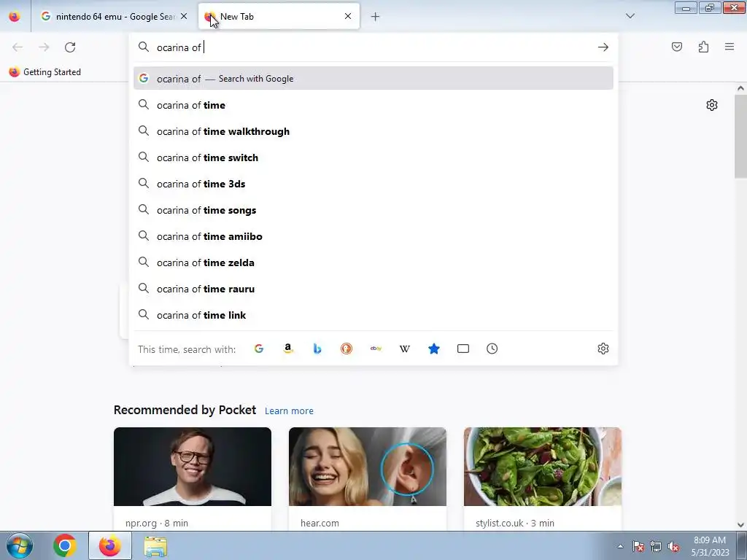Reload the current page

(x=70, y=47)
